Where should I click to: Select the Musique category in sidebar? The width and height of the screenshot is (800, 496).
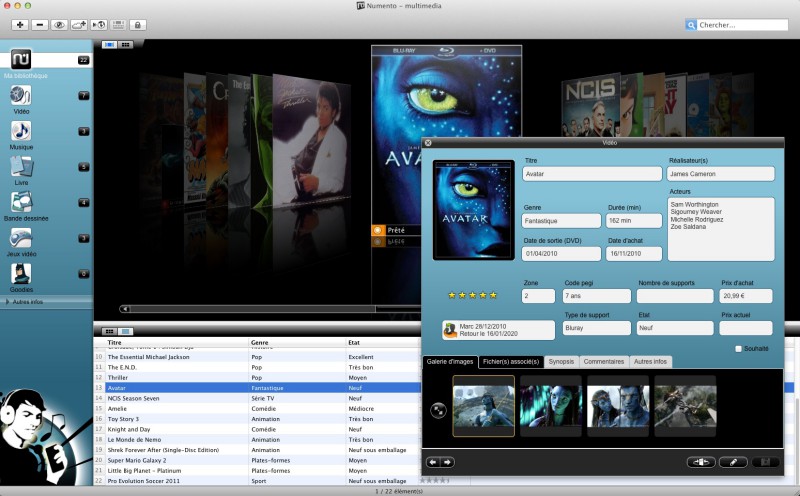(x=21, y=135)
